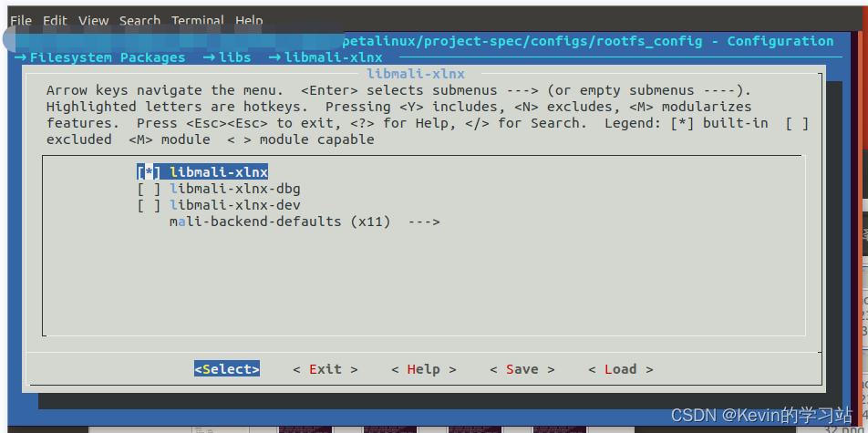Click the Exit button
Image resolution: width=868 pixels, height=433 pixels.
click(325, 369)
